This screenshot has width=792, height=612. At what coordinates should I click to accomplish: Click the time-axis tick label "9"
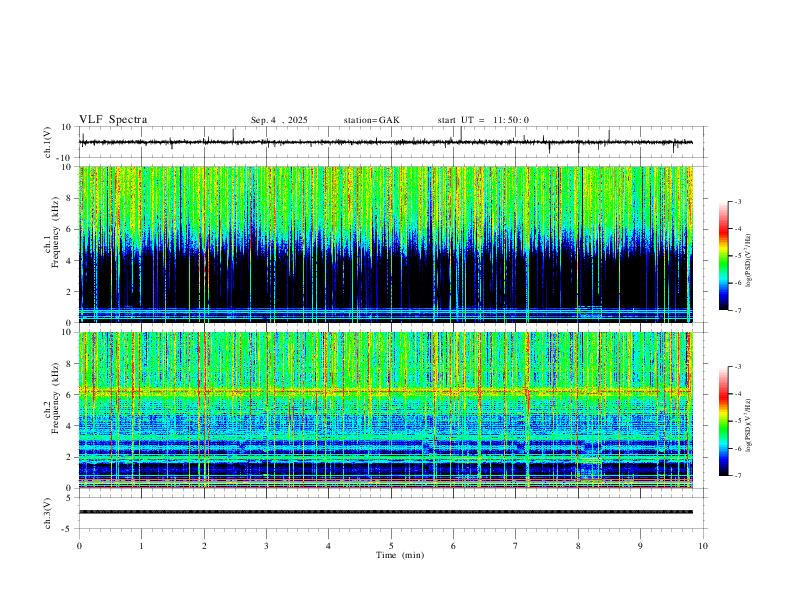[x=640, y=546]
